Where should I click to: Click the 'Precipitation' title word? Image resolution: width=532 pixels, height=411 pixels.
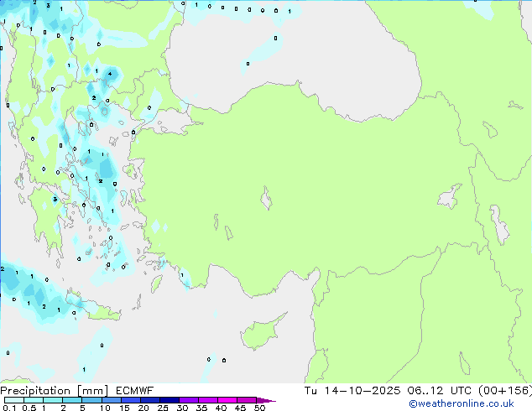pyautogui.click(x=35, y=391)
